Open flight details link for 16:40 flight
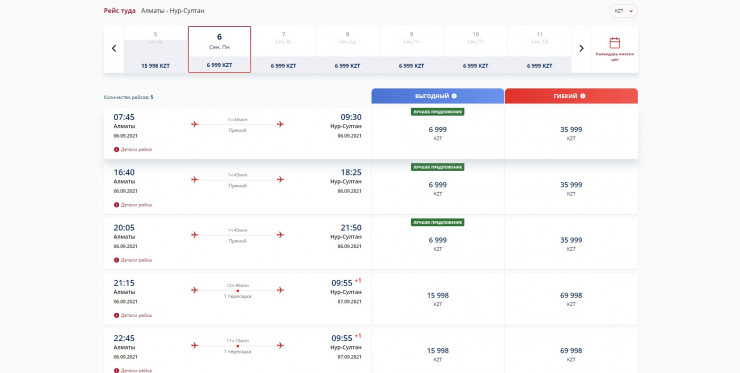This screenshot has width=740, height=373. click(136, 205)
